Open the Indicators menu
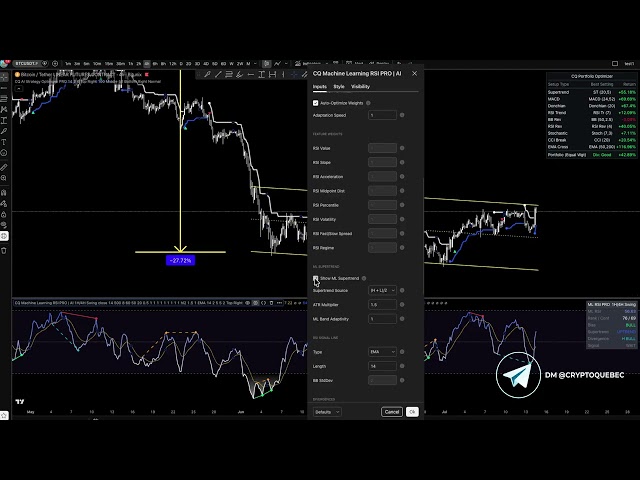The image size is (640, 480). 308,64
